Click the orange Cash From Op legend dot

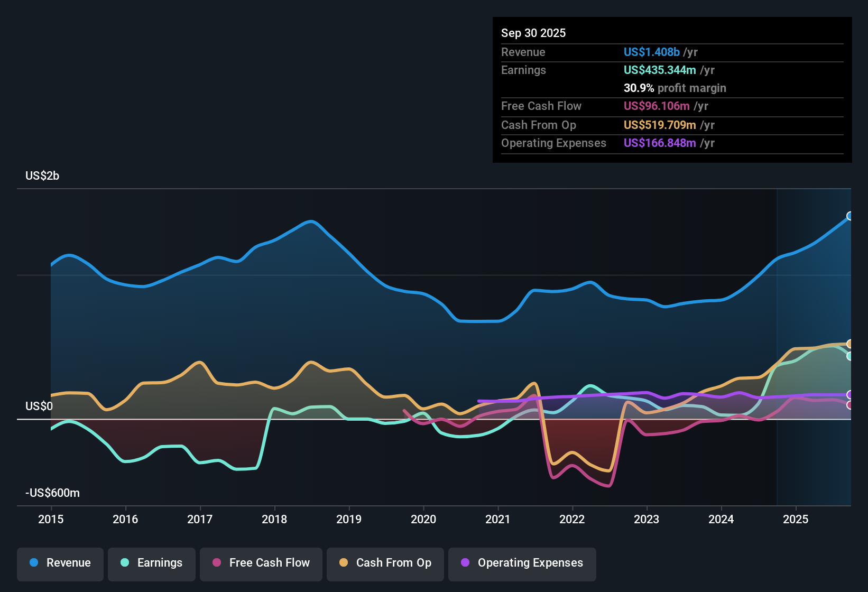344,563
